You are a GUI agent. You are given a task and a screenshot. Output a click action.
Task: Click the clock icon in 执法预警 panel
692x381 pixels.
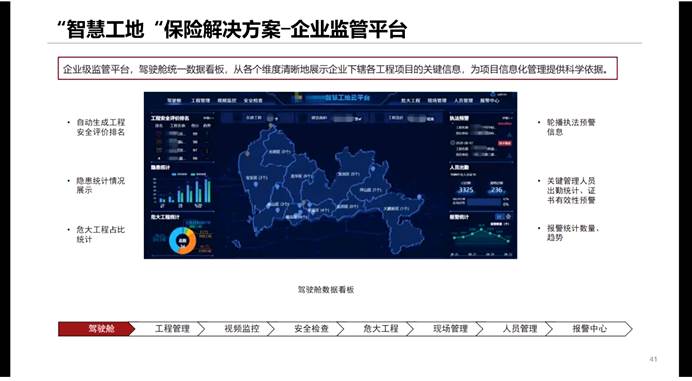point(452,143)
